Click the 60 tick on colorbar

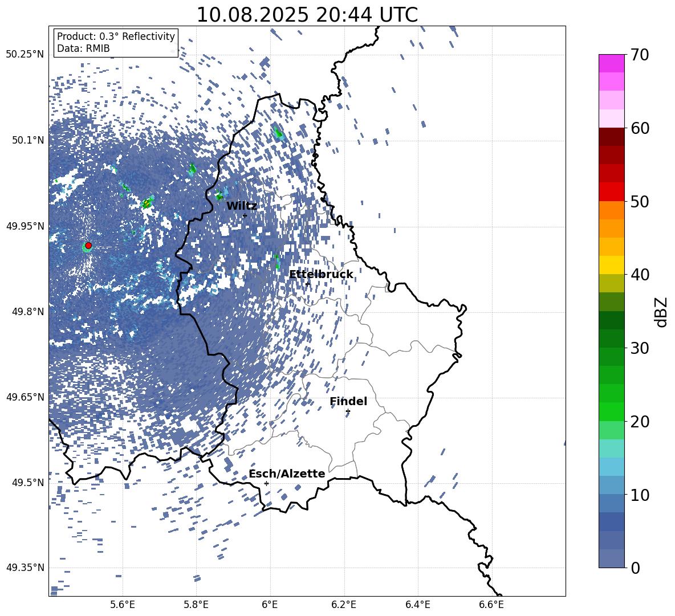coord(640,128)
